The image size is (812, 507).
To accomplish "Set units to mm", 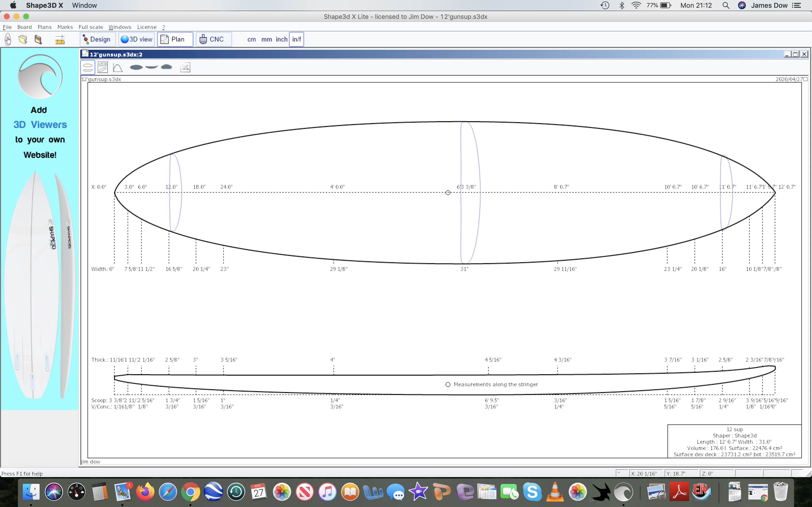I will click(266, 39).
